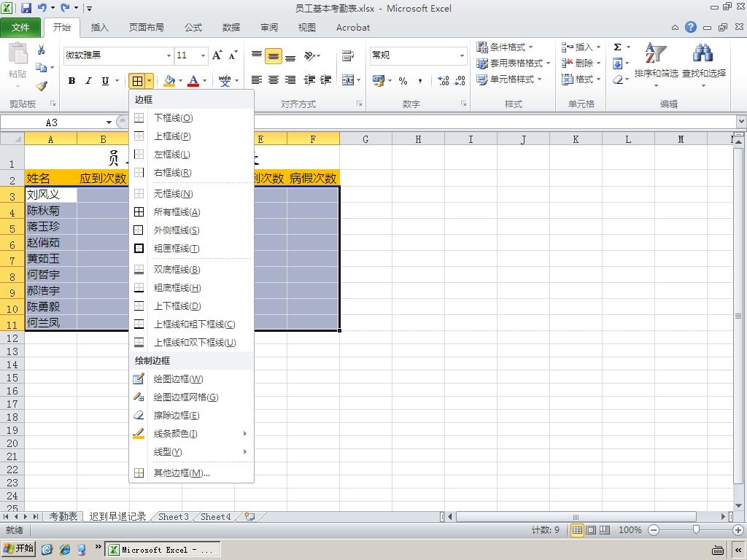The height and width of the screenshot is (560, 747).
Task: Click the Windows 开始 Start button
Action: (x=18, y=549)
